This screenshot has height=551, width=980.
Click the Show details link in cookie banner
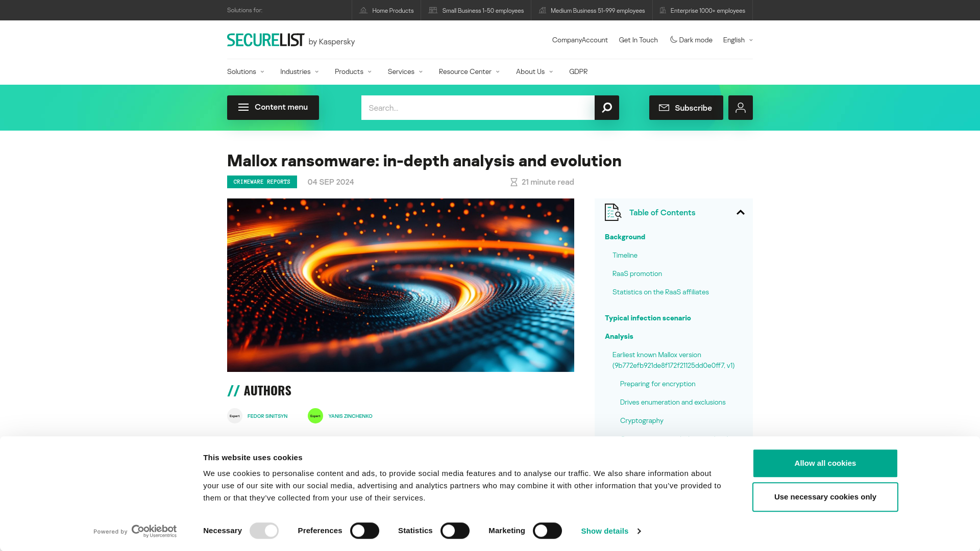[610, 531]
